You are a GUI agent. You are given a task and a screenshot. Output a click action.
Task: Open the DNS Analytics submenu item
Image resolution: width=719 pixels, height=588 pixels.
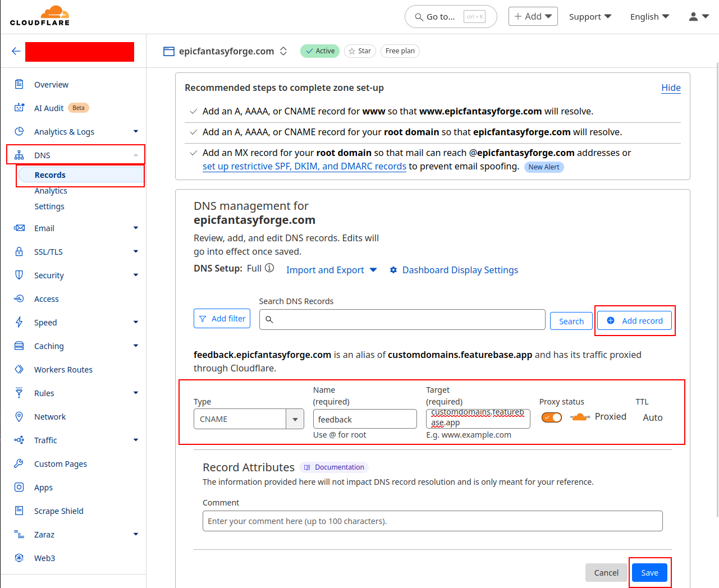(51, 191)
